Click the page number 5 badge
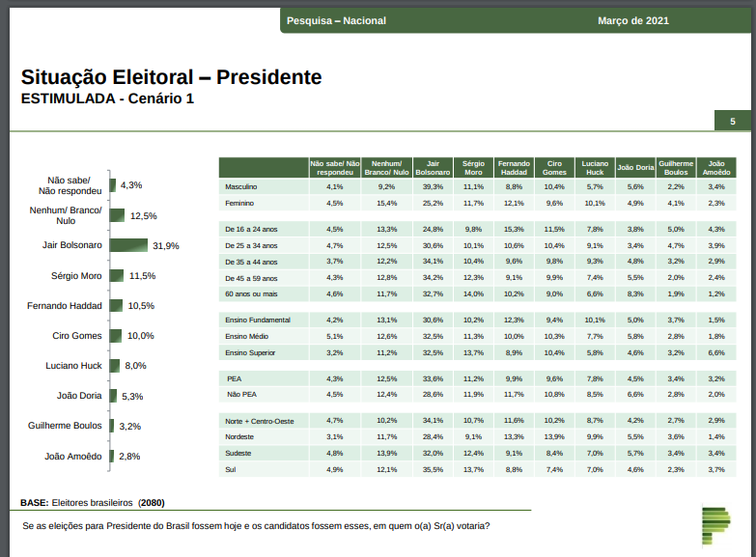This screenshot has width=756, height=557. 732,121
